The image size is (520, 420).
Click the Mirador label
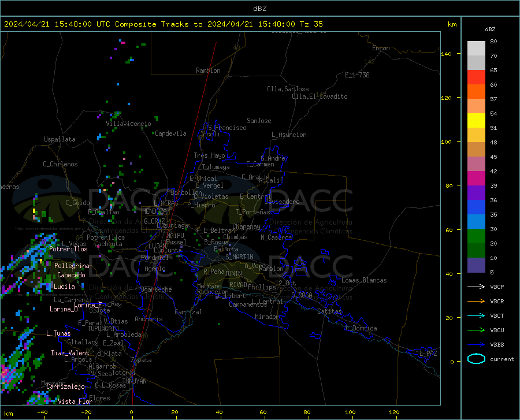point(267,317)
